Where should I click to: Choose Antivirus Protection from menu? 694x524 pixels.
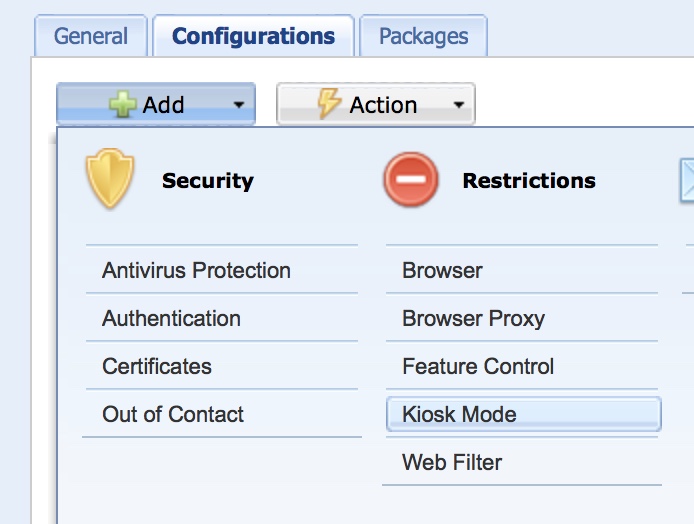[196, 270]
